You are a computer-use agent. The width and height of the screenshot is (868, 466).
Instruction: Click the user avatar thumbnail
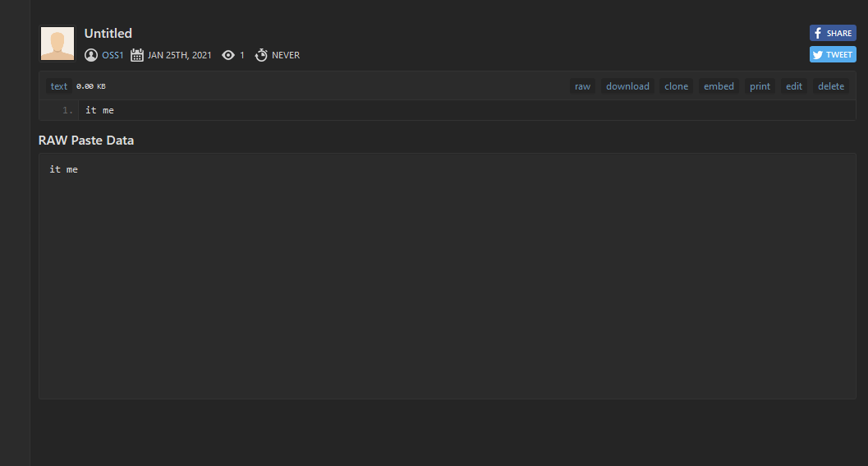coord(57,44)
